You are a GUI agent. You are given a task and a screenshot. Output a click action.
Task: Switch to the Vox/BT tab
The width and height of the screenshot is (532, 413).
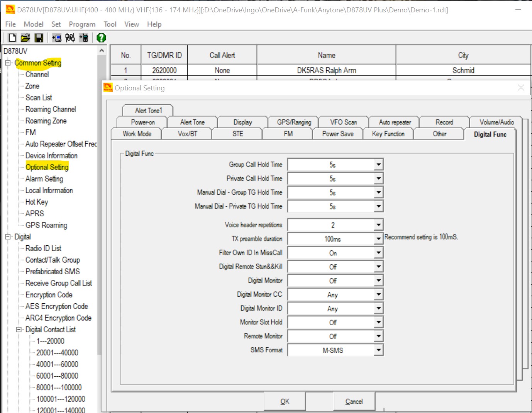pos(187,134)
